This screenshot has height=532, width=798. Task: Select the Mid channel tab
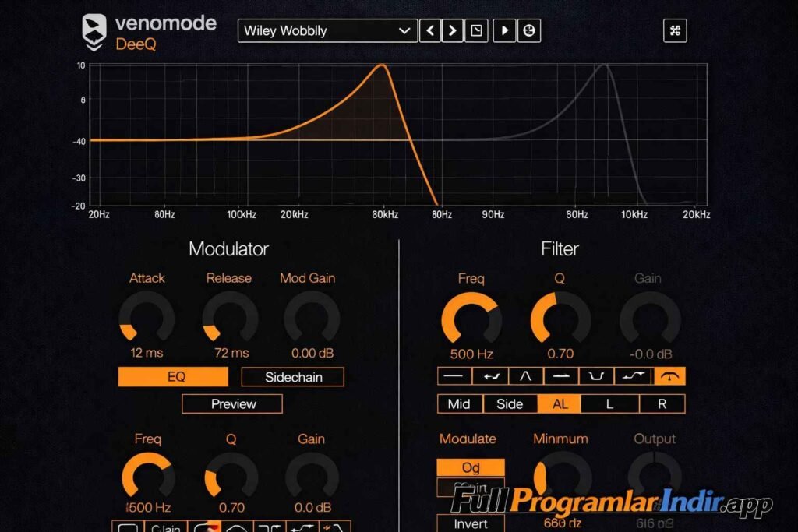(459, 403)
